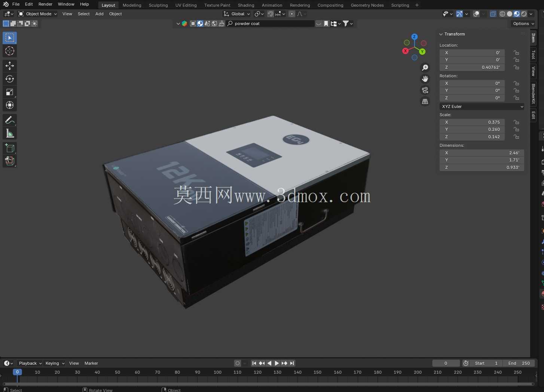The width and height of the screenshot is (544, 392).
Task: Play animation in reverse
Action: click(269, 363)
